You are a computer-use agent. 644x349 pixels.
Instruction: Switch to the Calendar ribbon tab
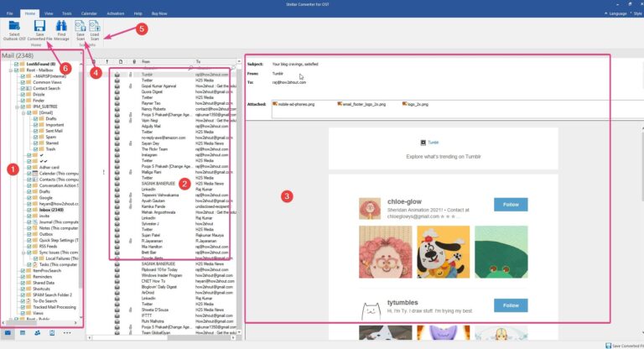[89, 13]
